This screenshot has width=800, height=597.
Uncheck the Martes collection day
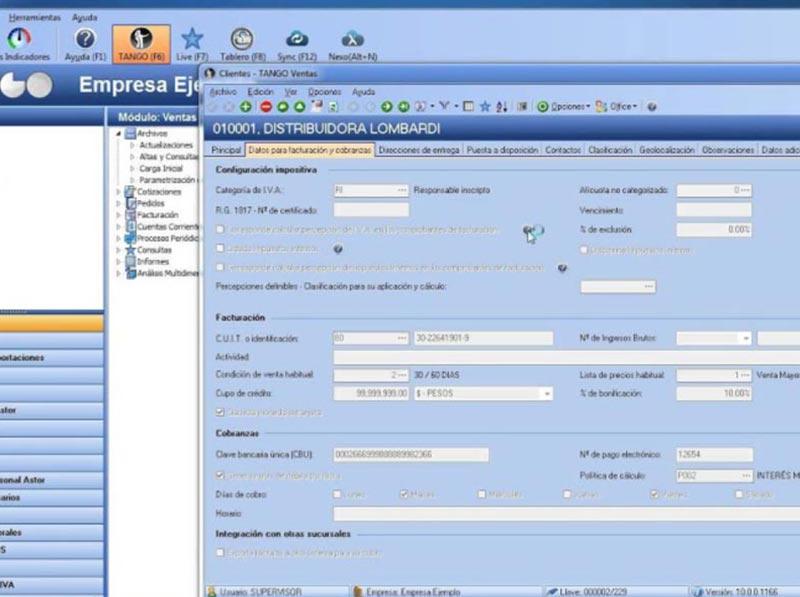click(404, 494)
